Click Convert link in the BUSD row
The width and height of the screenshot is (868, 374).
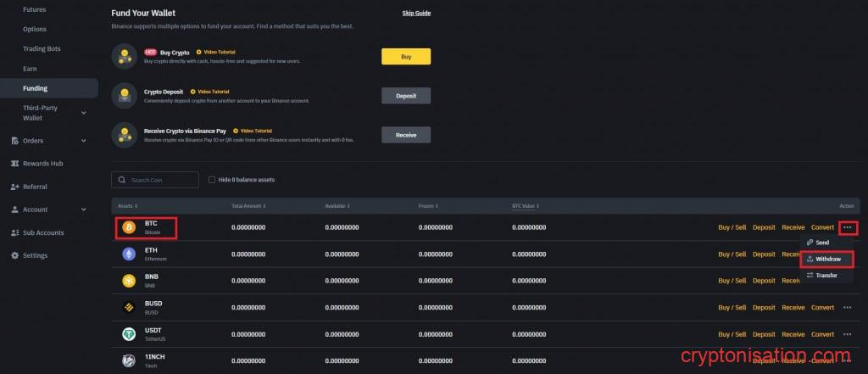tap(822, 308)
